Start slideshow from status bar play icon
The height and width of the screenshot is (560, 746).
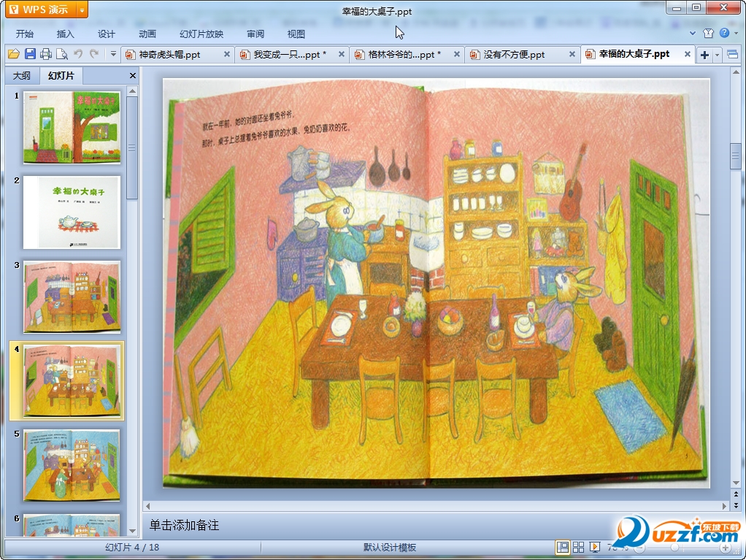click(595, 547)
